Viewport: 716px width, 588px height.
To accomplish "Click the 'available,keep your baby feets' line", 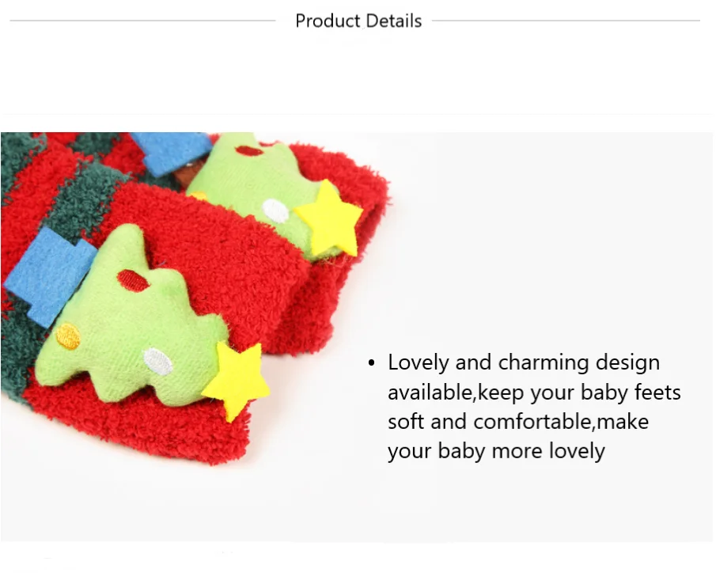I will coord(534,393).
